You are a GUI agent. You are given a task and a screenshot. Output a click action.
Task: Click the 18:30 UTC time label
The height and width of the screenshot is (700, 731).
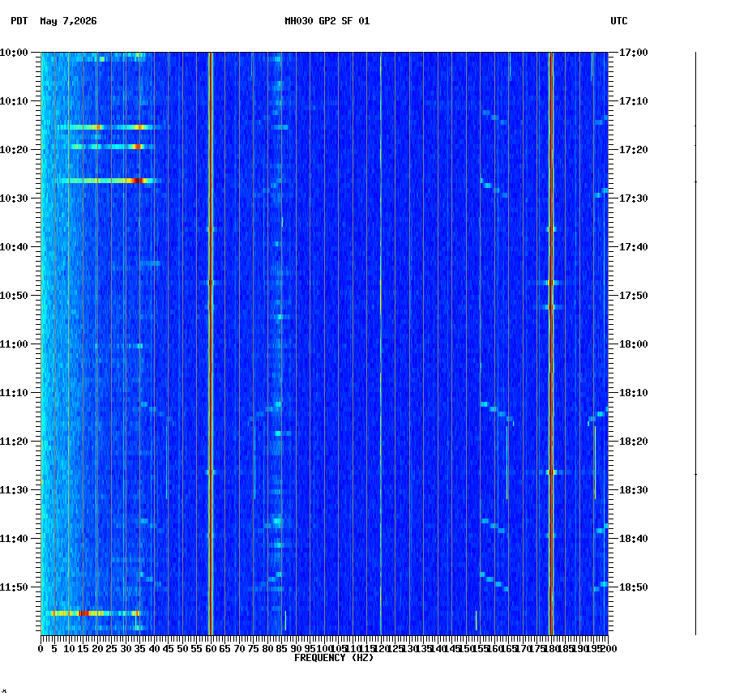[634, 490]
